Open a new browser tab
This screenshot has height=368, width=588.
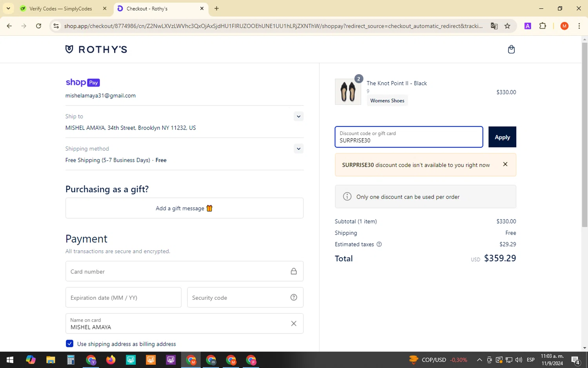216,8
